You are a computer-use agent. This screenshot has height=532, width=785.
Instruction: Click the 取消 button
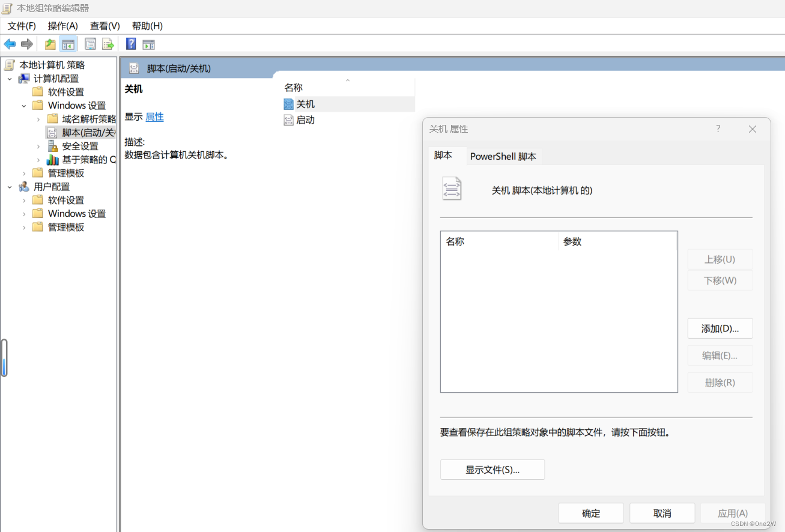[662, 513]
